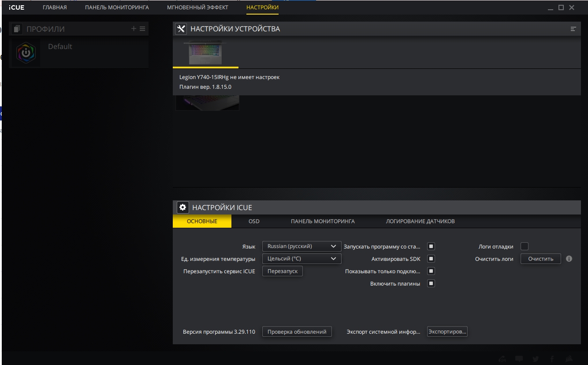Click the НАСТРОЙКИ УСТРОЙСТВА panel title
588x365 pixels.
click(235, 29)
